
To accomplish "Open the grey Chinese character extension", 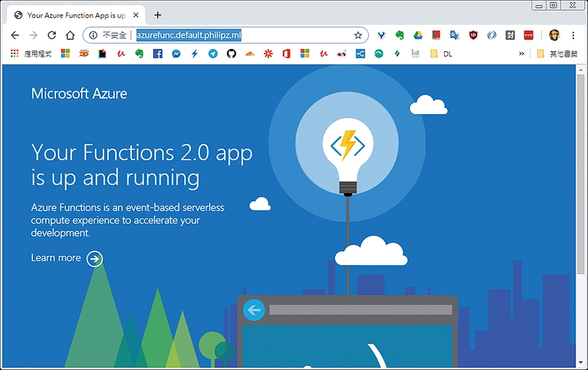I will [x=510, y=35].
